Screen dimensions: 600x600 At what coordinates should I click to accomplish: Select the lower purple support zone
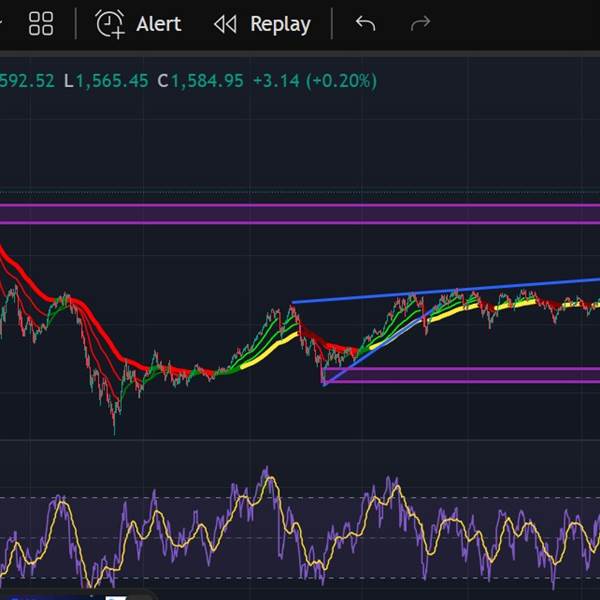(x=461, y=375)
